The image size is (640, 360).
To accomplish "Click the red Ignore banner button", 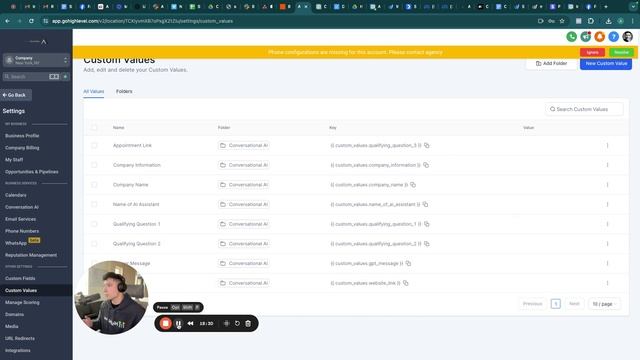I will [x=592, y=52].
